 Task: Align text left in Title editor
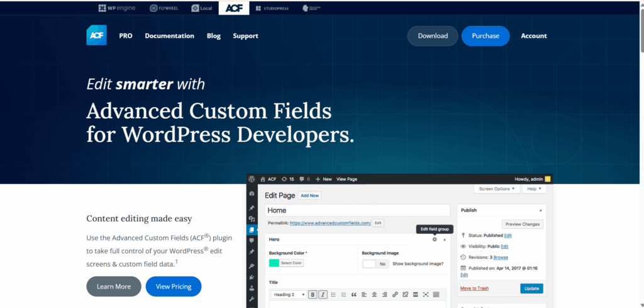click(x=364, y=294)
